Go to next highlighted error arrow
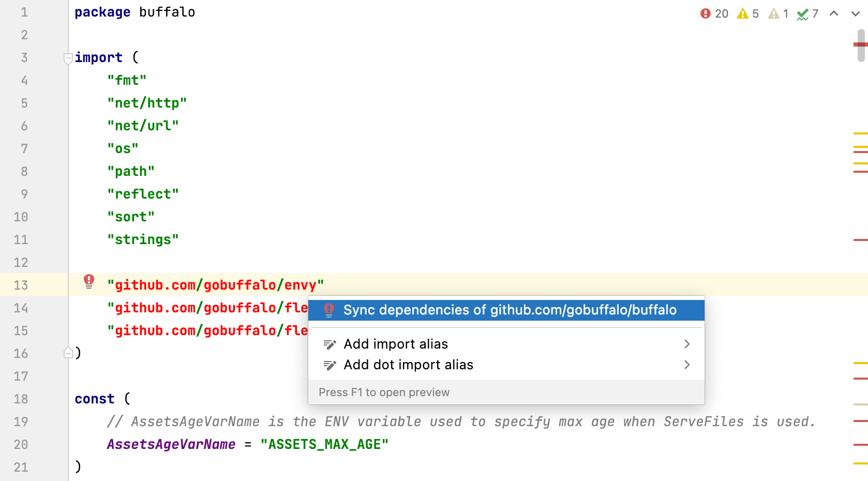 tap(856, 13)
